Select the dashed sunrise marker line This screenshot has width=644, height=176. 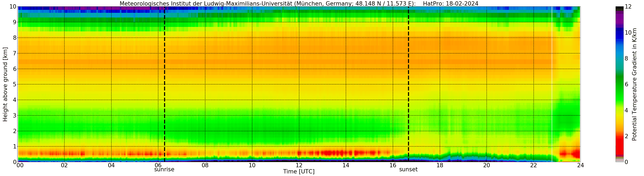pos(164,84)
